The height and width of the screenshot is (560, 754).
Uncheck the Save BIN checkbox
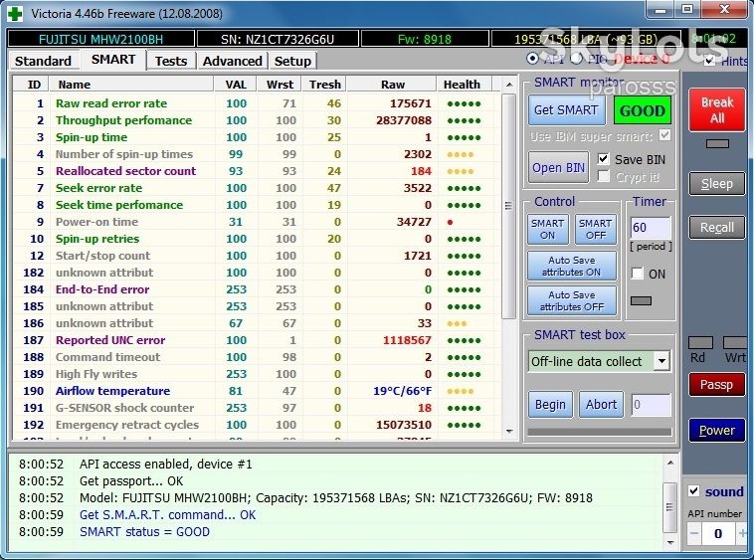coord(604,159)
